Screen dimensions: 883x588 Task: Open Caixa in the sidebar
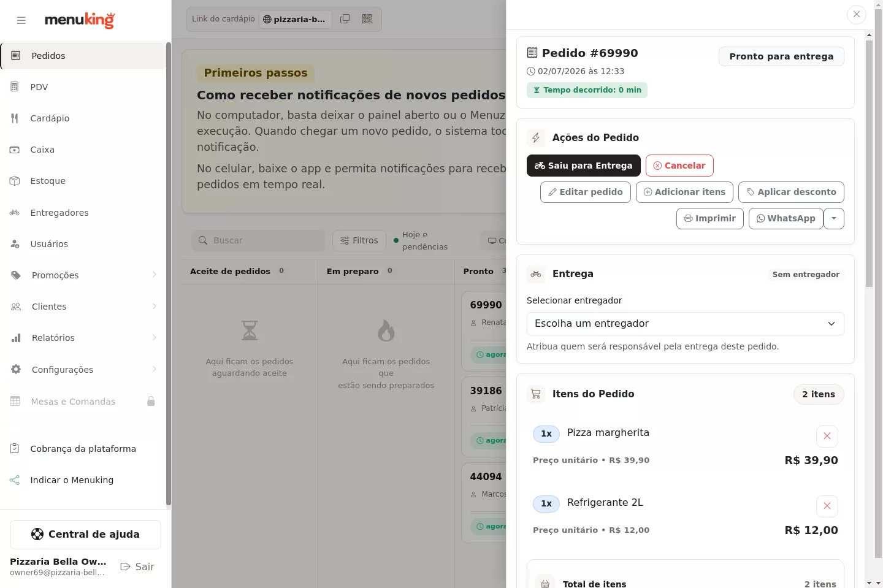point(83,150)
